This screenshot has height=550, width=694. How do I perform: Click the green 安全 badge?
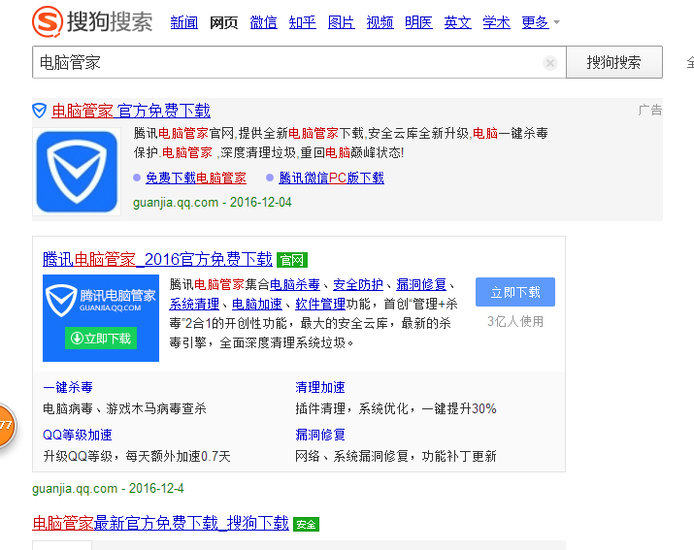click(x=306, y=524)
